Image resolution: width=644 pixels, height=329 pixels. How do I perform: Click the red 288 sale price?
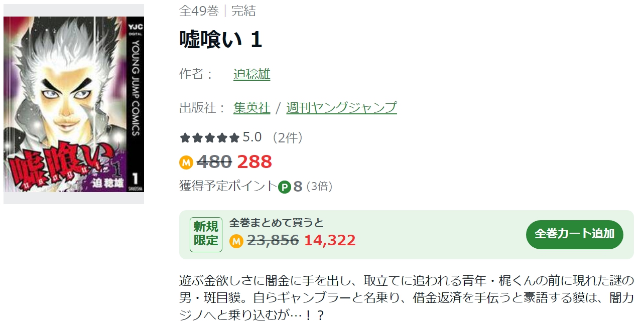coord(254,161)
